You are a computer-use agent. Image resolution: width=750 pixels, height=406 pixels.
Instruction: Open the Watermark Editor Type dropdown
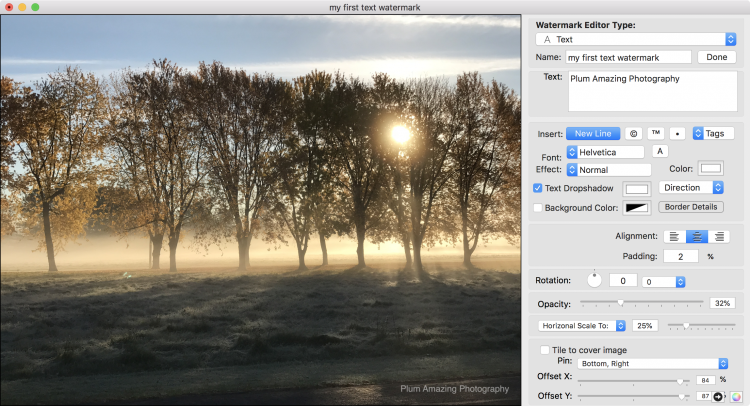(x=636, y=39)
